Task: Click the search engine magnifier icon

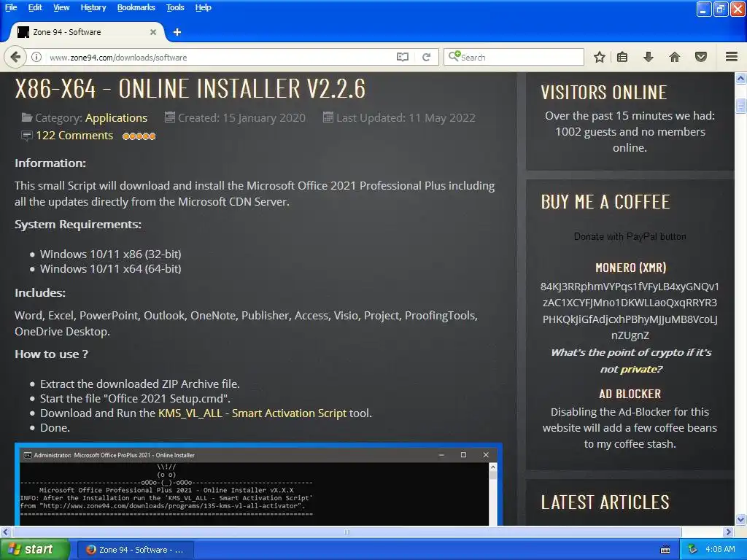Action: coord(454,56)
